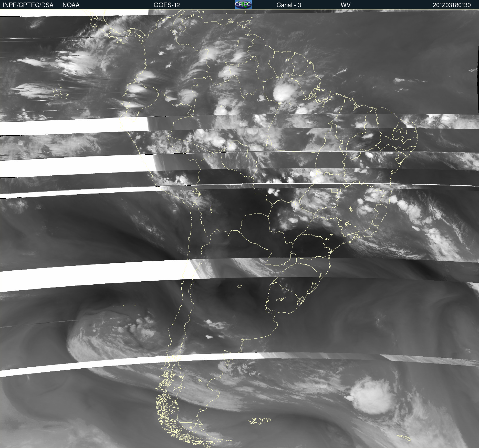Select the GOES-12 satellite label

(x=166, y=5)
